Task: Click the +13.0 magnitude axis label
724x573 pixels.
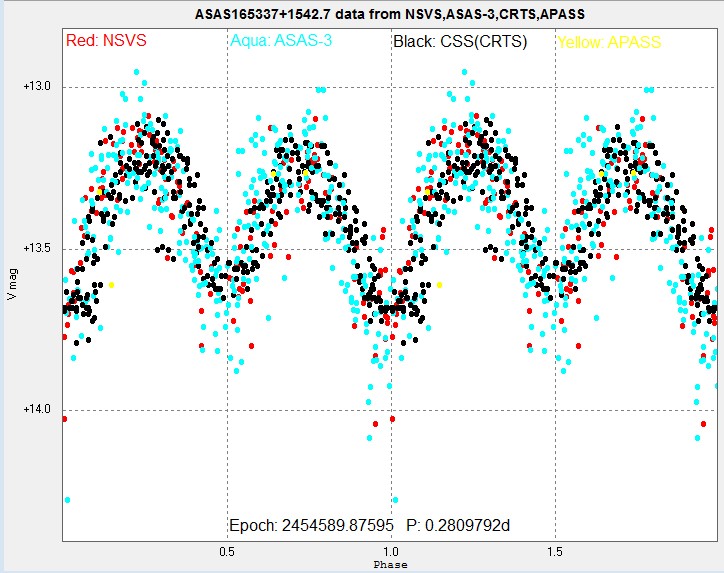Action: coord(37,86)
